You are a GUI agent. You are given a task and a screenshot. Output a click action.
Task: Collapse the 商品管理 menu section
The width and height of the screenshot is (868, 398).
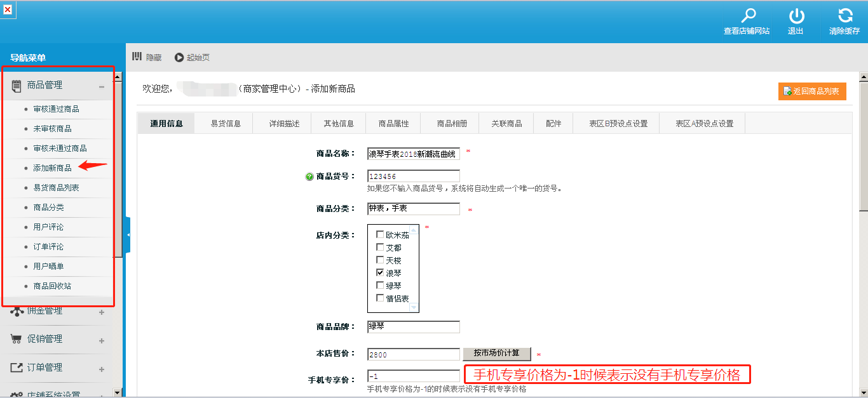pyautogui.click(x=102, y=86)
